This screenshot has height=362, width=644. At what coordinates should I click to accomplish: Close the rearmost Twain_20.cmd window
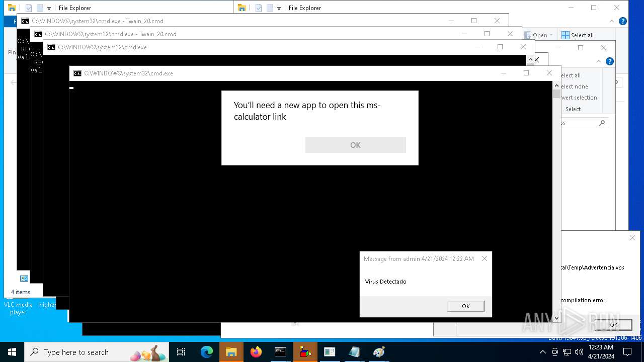pos(497,21)
